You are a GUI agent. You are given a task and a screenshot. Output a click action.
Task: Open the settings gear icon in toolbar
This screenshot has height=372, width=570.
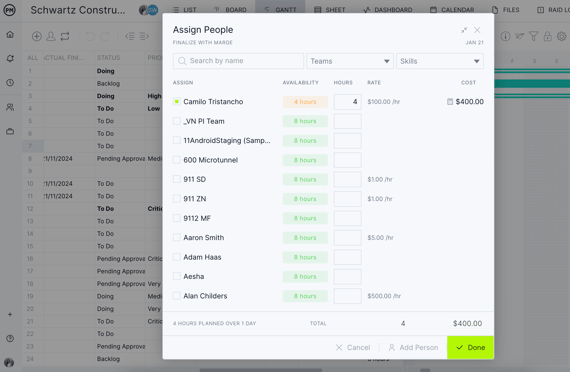tap(562, 36)
